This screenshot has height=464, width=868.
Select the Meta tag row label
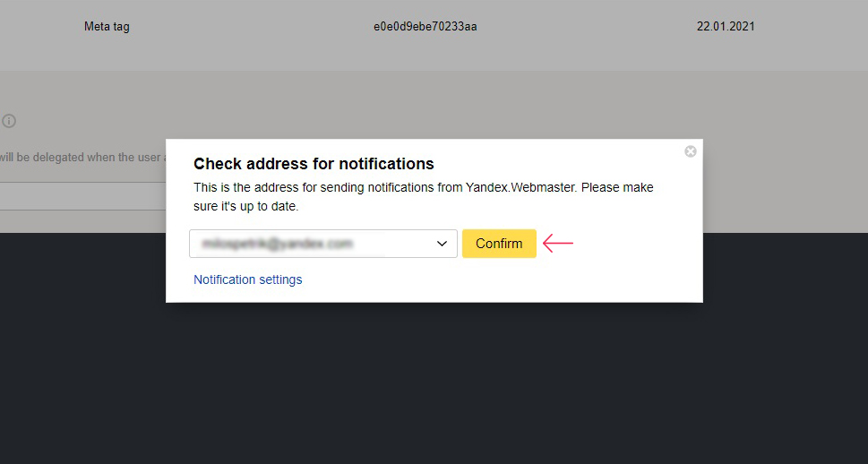[107, 27]
